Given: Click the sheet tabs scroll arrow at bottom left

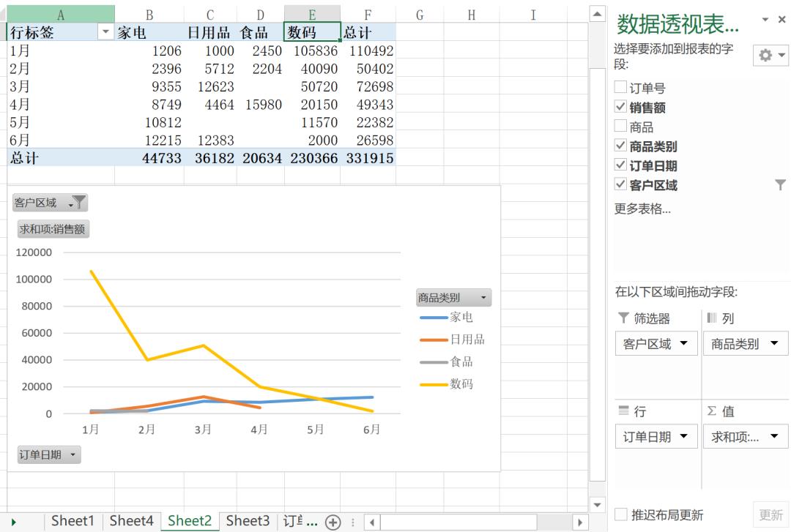Looking at the screenshot, I should coord(12,522).
